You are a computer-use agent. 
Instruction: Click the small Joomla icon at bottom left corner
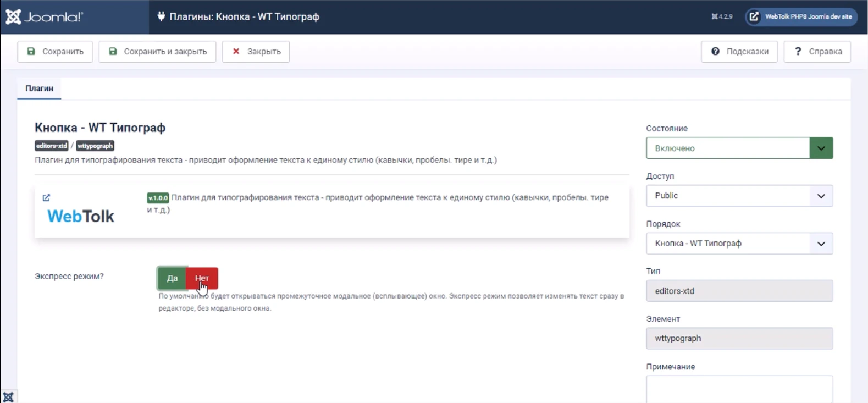coord(8,397)
